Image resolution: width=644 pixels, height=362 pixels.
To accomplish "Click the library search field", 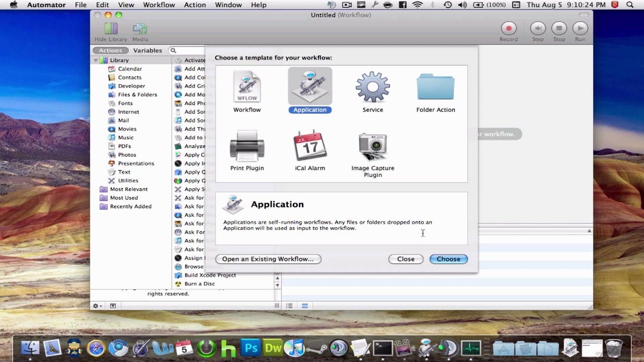I will pyautogui.click(x=187, y=50).
